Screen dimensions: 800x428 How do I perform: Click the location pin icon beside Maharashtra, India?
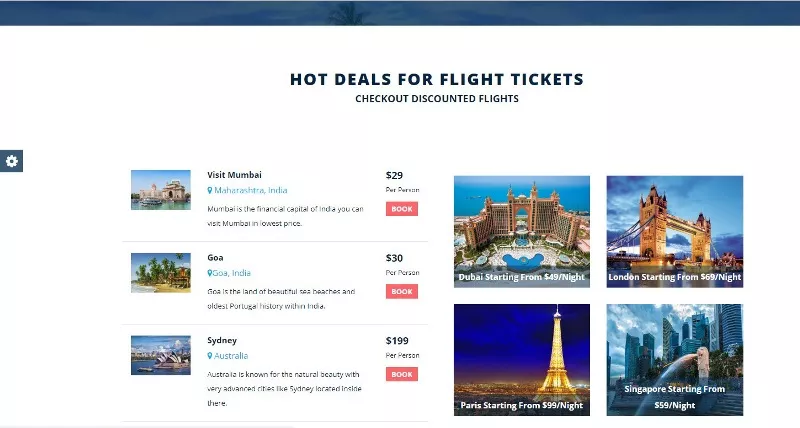(x=210, y=190)
